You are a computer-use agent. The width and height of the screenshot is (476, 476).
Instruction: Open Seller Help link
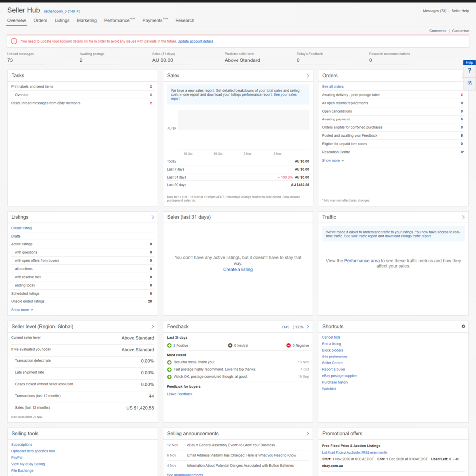[x=460, y=11]
